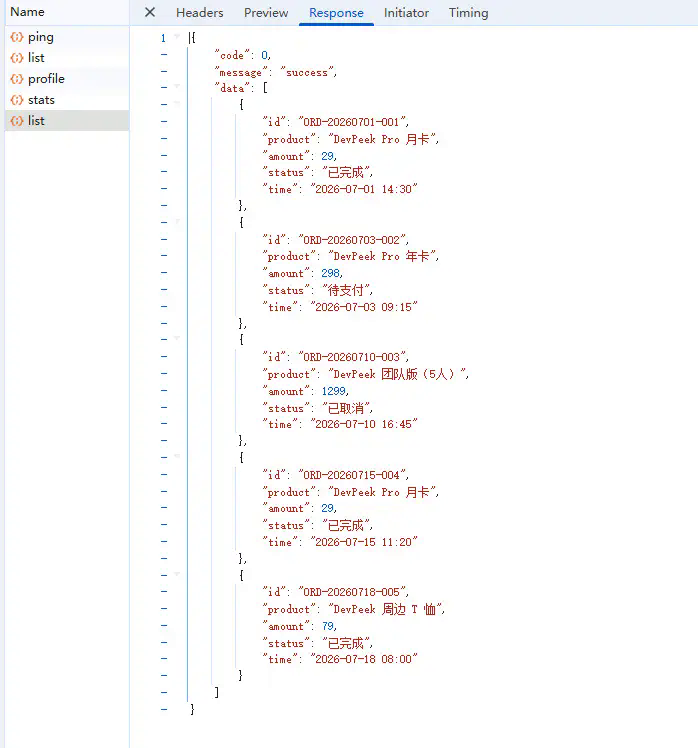The width and height of the screenshot is (698, 748).
Task: Click time "2026-07-03 09:15"
Action: point(364,307)
